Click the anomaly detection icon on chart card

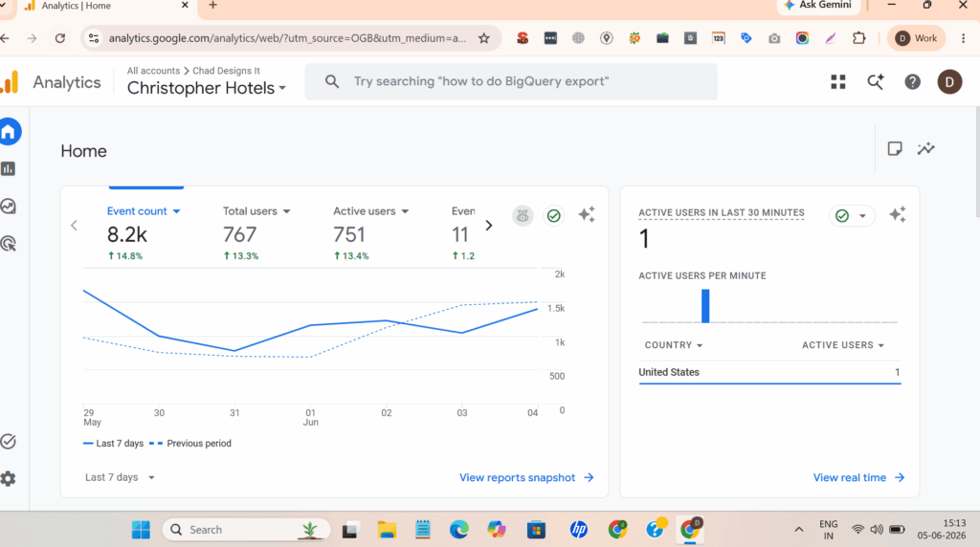523,216
